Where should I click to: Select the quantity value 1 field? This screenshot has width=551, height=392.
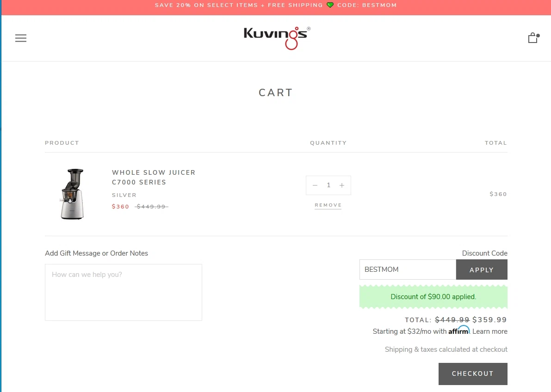[328, 185]
